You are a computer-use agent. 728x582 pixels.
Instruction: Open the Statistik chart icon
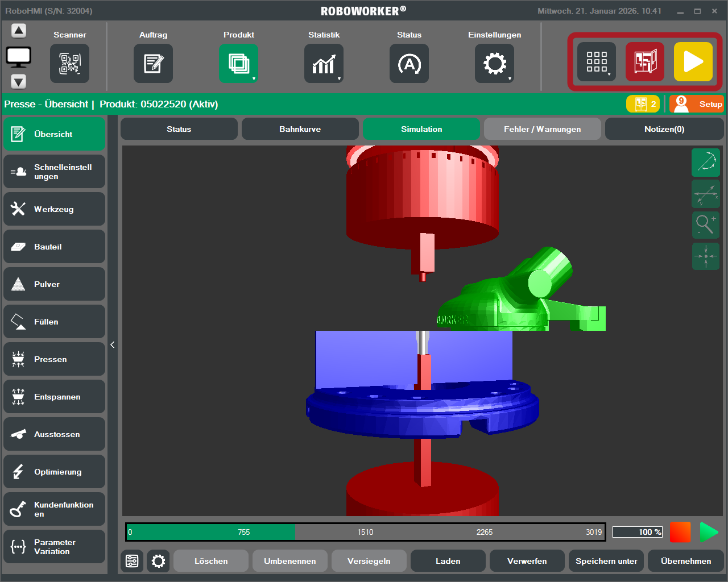[324, 63]
